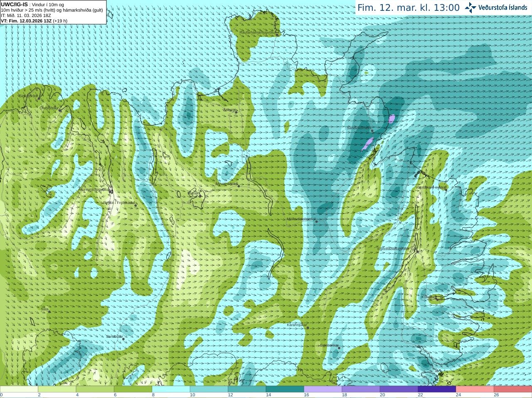Click the 'VT: Fim. 12.03.2026 13Z (+19 h)' line

tap(34, 21)
